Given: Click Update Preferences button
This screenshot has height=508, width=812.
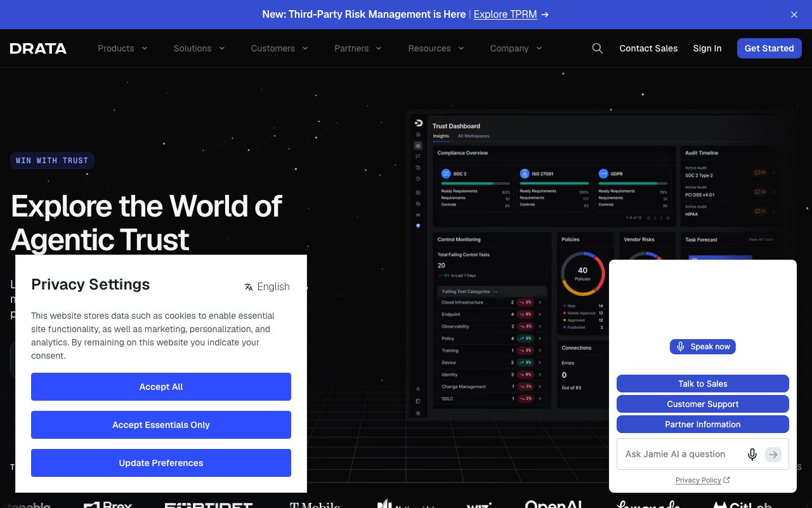Looking at the screenshot, I should tap(161, 463).
